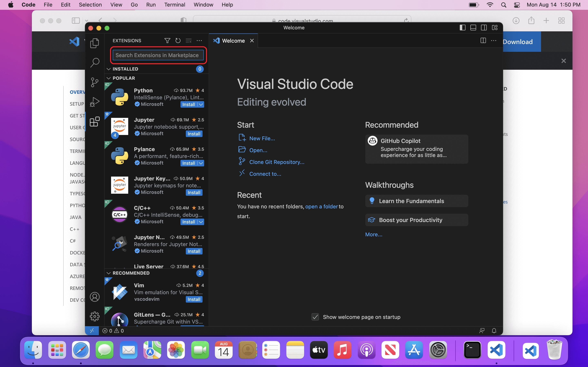Open the Terminal menu in menu bar
The width and height of the screenshot is (588, 367).
[x=174, y=5]
